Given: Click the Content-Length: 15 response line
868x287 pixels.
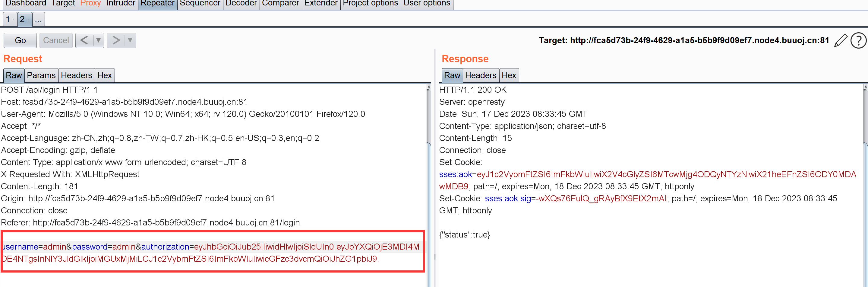Looking at the screenshot, I should click(x=475, y=138).
